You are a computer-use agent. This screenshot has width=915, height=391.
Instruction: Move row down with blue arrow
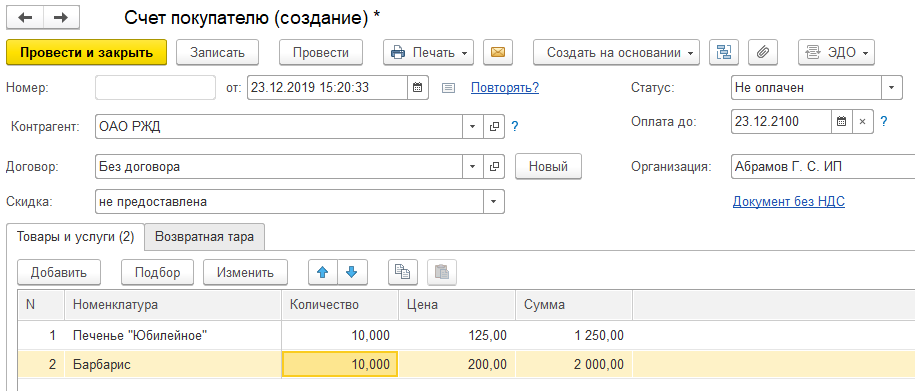(x=352, y=273)
